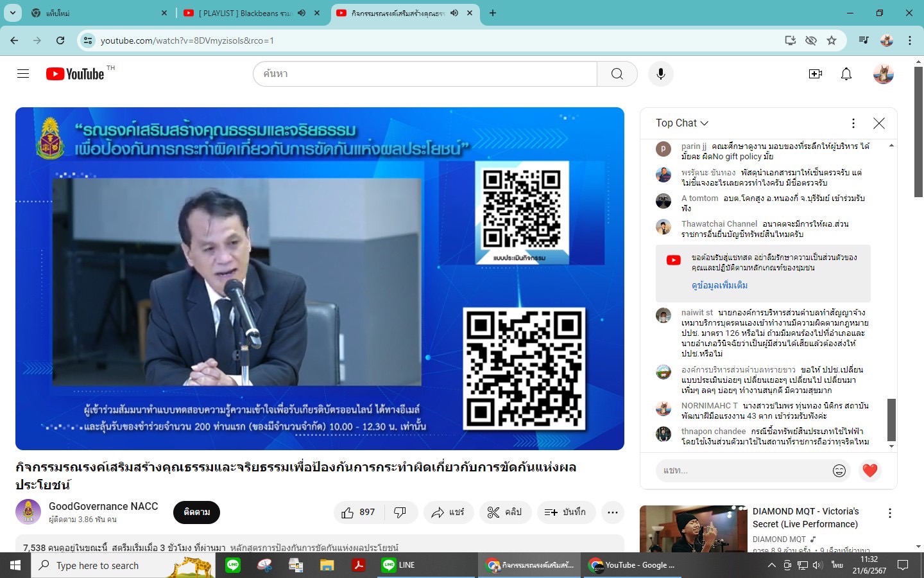Screen dimensions: 924x578
Task: Open the Chrome media control button
Action: [x=864, y=40]
